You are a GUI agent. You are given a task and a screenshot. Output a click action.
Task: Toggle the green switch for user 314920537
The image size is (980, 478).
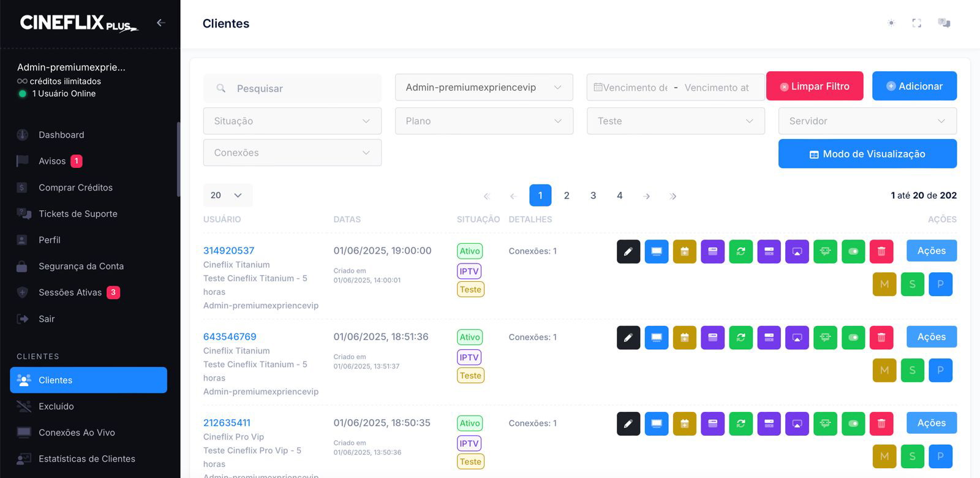tap(853, 251)
